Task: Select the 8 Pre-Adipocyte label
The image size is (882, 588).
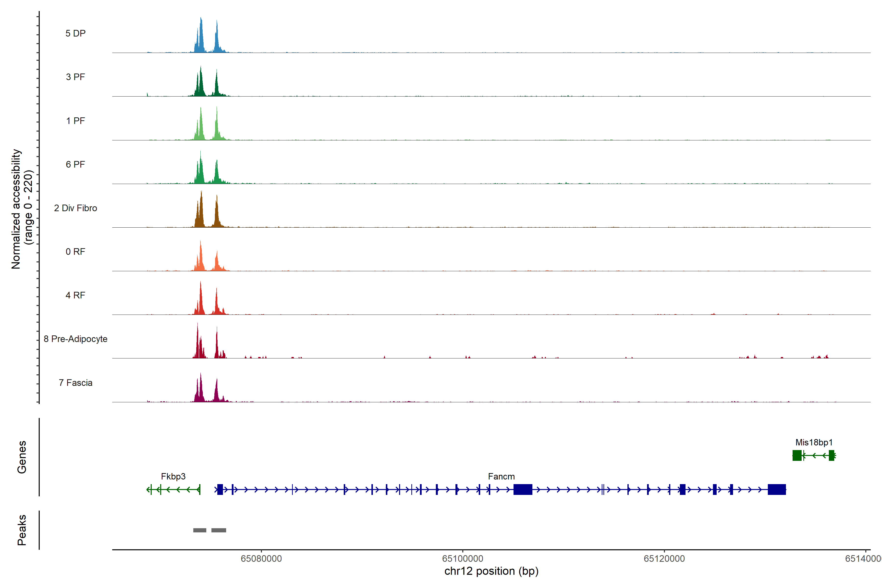Action: tap(75, 339)
